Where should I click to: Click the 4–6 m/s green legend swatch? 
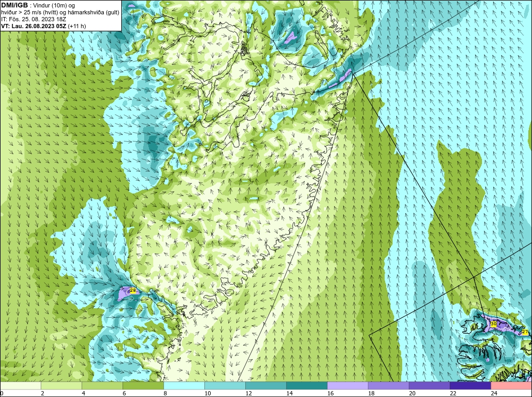102,386
